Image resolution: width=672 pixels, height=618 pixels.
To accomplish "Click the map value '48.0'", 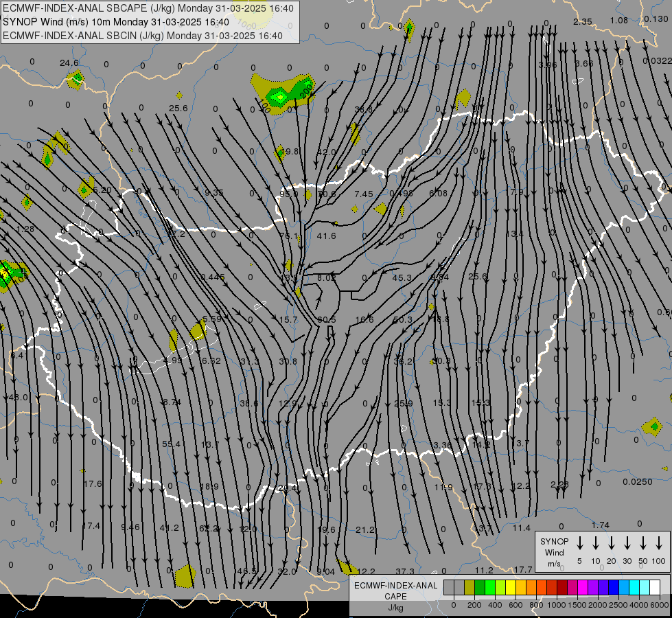I will 18,397.
